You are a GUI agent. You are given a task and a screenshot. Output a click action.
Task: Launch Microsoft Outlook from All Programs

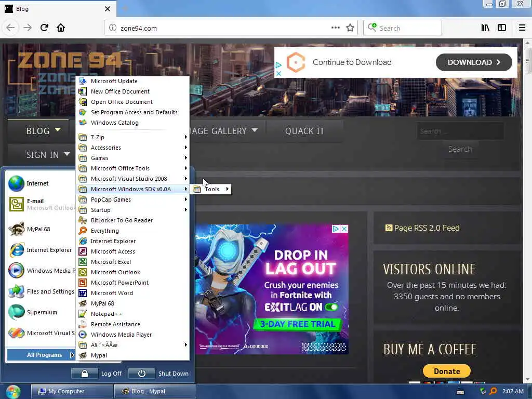(132, 272)
